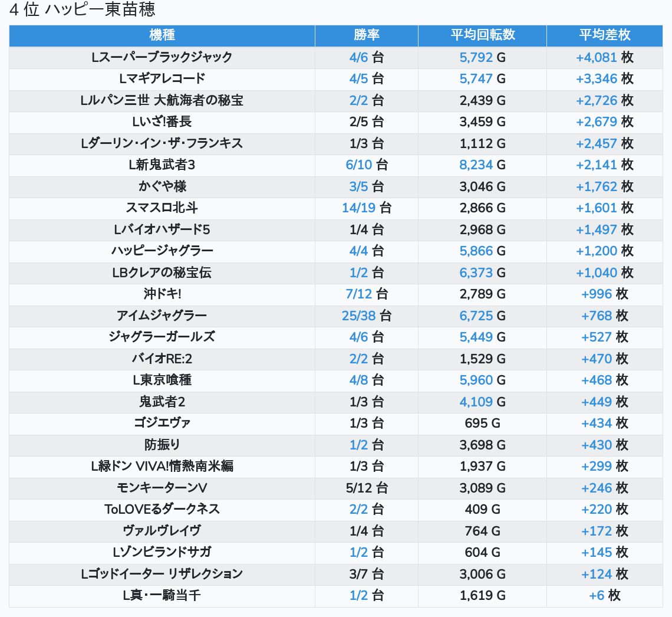Screen dimensions: 672x617
Task: Click the Lマギアレコード row name
Action: pyautogui.click(x=162, y=79)
